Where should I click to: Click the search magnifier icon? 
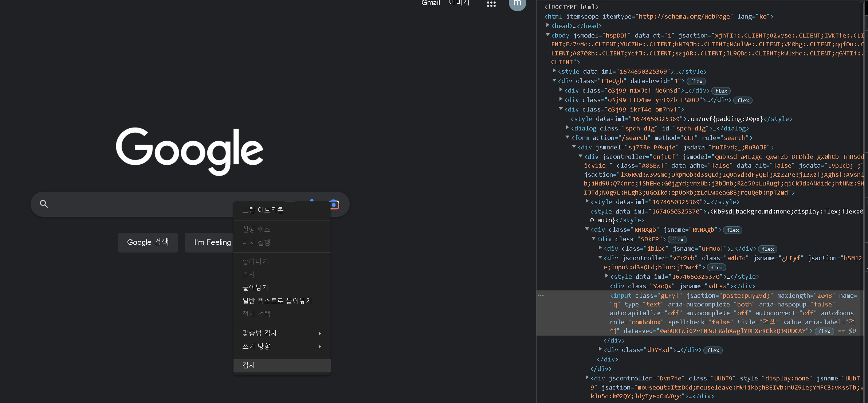44,204
